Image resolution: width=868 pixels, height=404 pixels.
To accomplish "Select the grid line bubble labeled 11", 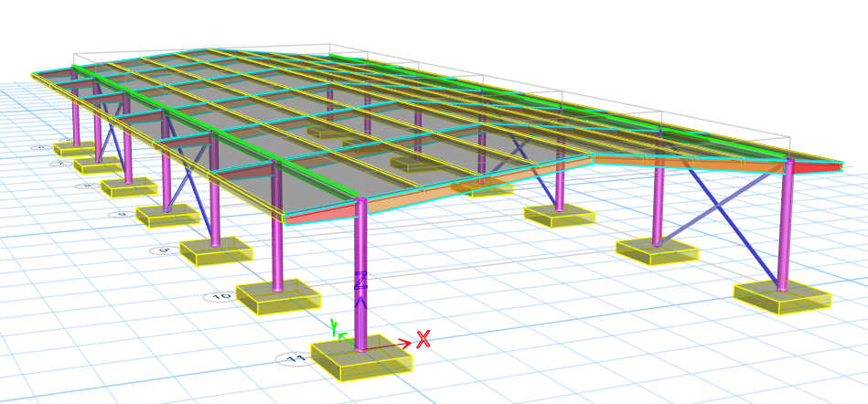I will click(296, 359).
